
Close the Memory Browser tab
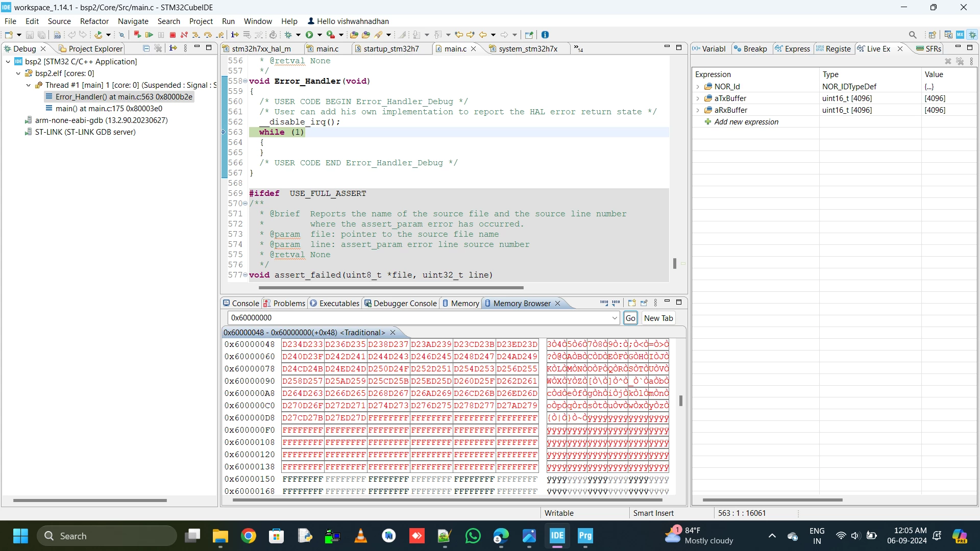(558, 303)
